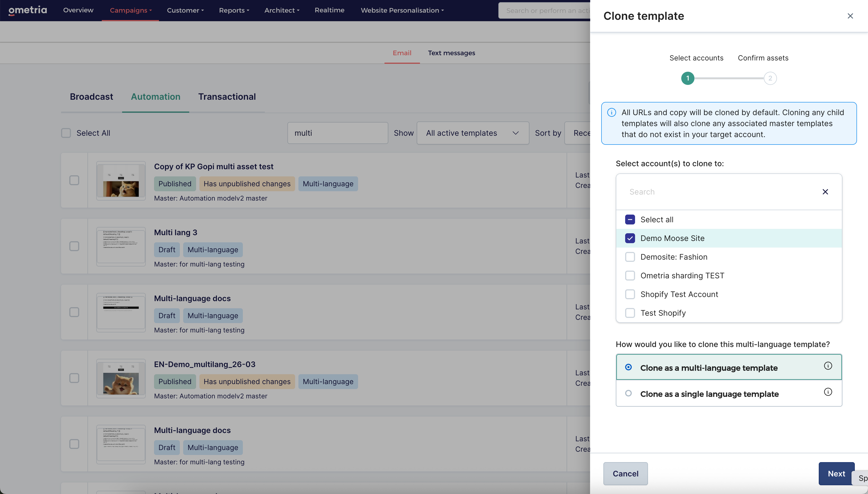The image size is (868, 494).
Task: Close the Clone template panel
Action: [850, 16]
